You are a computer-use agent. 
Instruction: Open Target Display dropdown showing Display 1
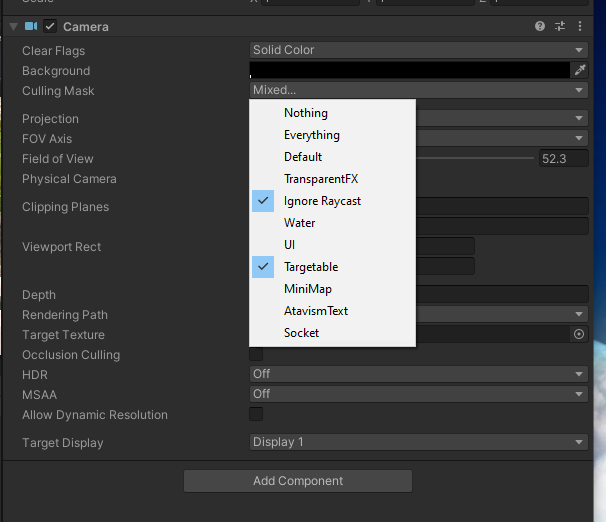click(419, 442)
